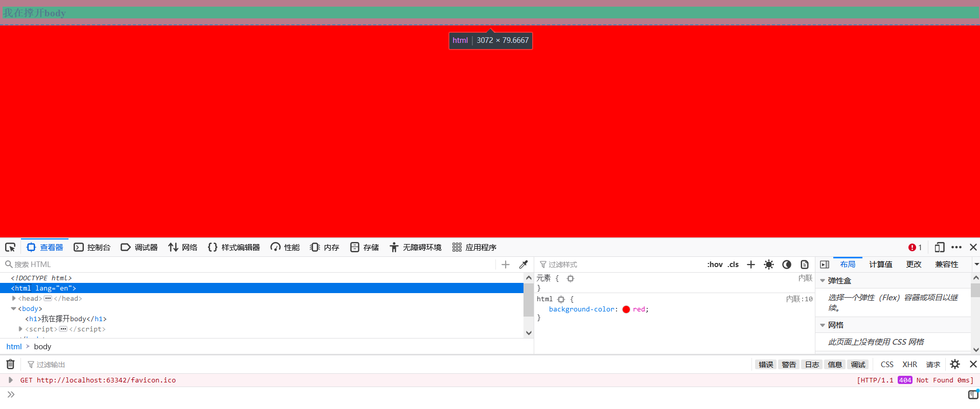Show collapsed script contents via ellipsis badge

[x=63, y=329]
